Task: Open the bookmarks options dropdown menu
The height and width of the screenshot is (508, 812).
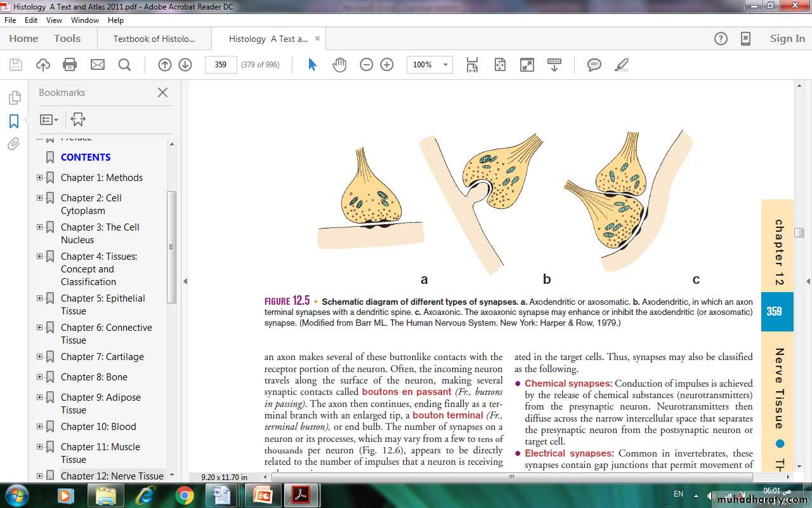Action: coord(49,119)
